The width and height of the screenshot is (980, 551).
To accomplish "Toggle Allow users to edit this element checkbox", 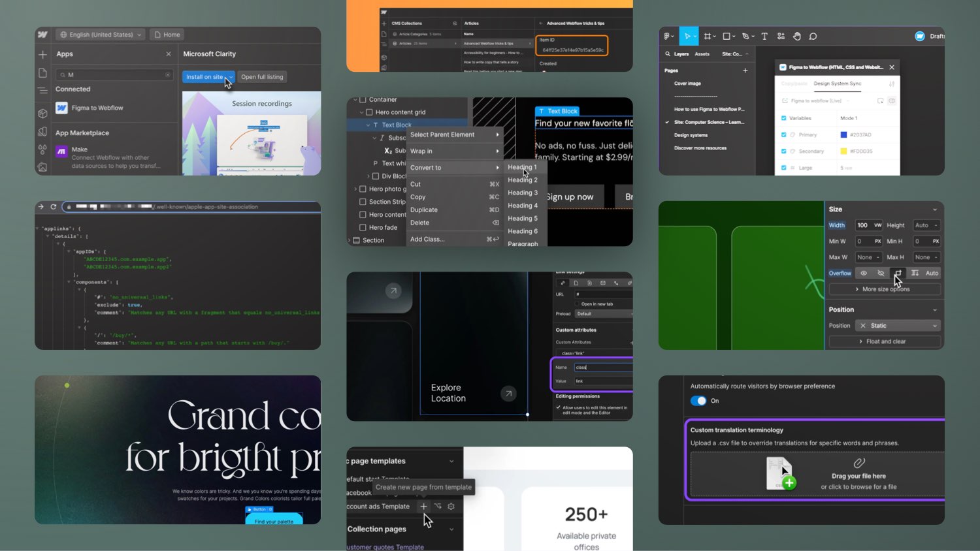I will tap(558, 407).
